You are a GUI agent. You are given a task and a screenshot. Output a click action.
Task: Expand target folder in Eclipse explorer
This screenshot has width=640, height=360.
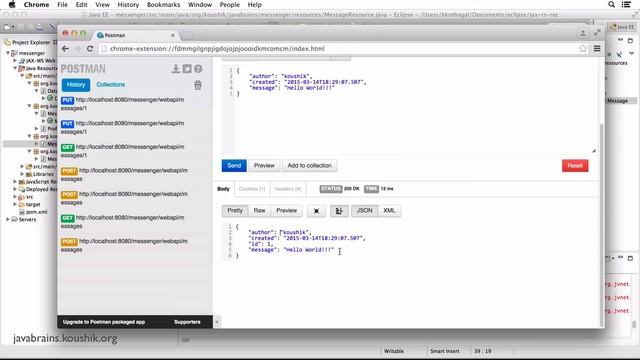tap(15, 204)
